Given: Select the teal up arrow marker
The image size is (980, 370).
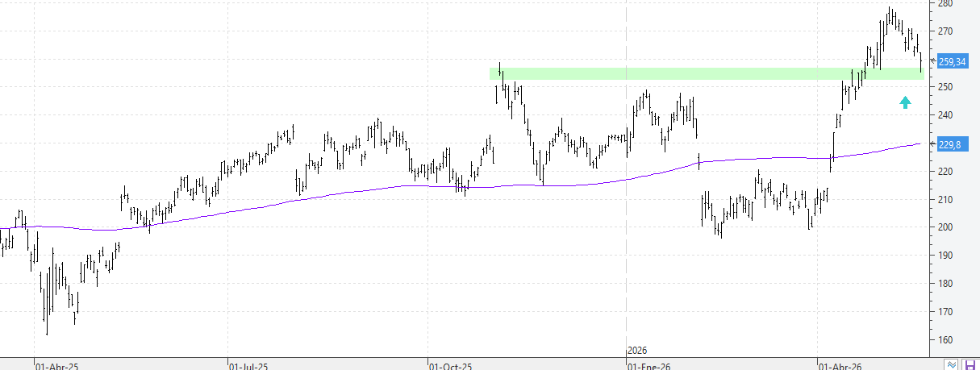Looking at the screenshot, I should [905, 102].
